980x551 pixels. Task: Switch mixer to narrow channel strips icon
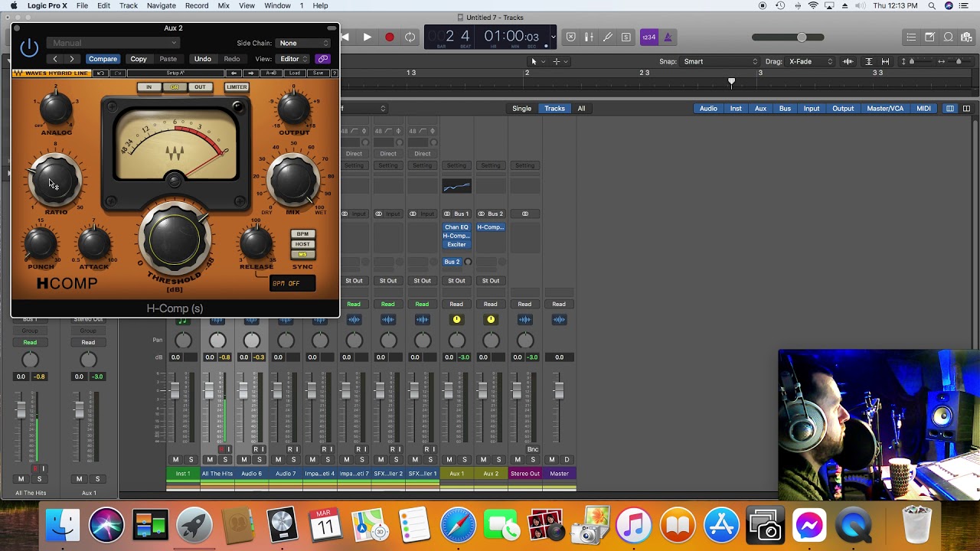[x=950, y=109]
